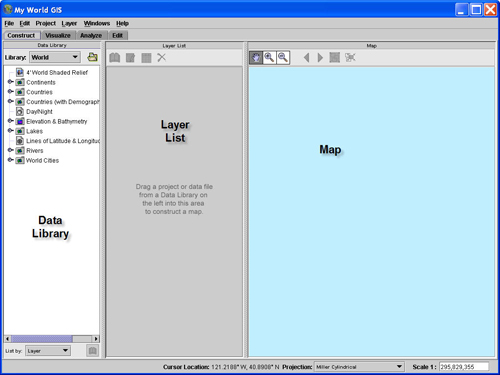Minimize the My World GIS window
The width and height of the screenshot is (500, 375).
click(x=461, y=10)
